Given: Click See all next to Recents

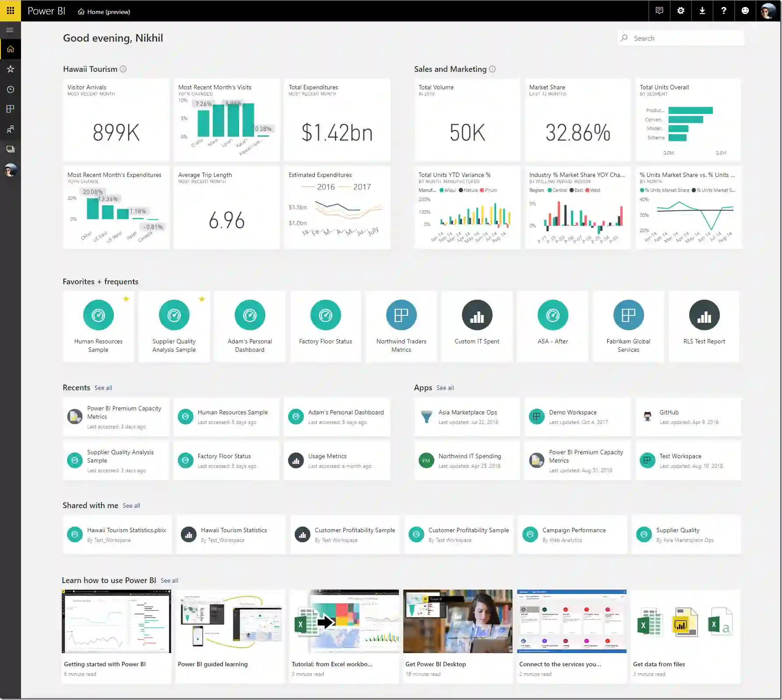Looking at the screenshot, I should [x=103, y=388].
